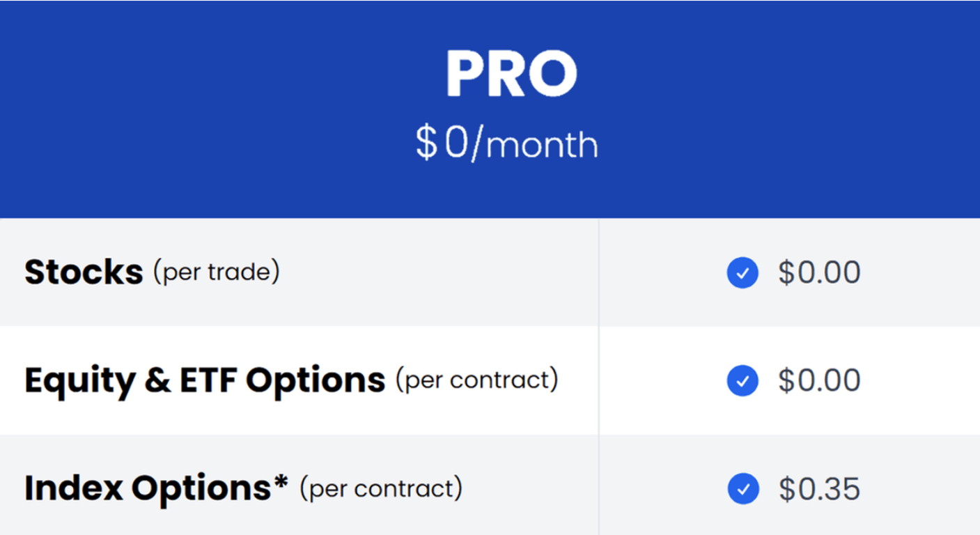
Task: Click the $0.00 price for Stocks
Action: [819, 272]
